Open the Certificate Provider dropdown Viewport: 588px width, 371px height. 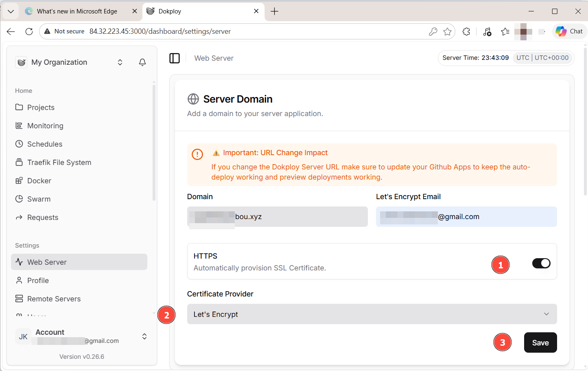point(372,314)
